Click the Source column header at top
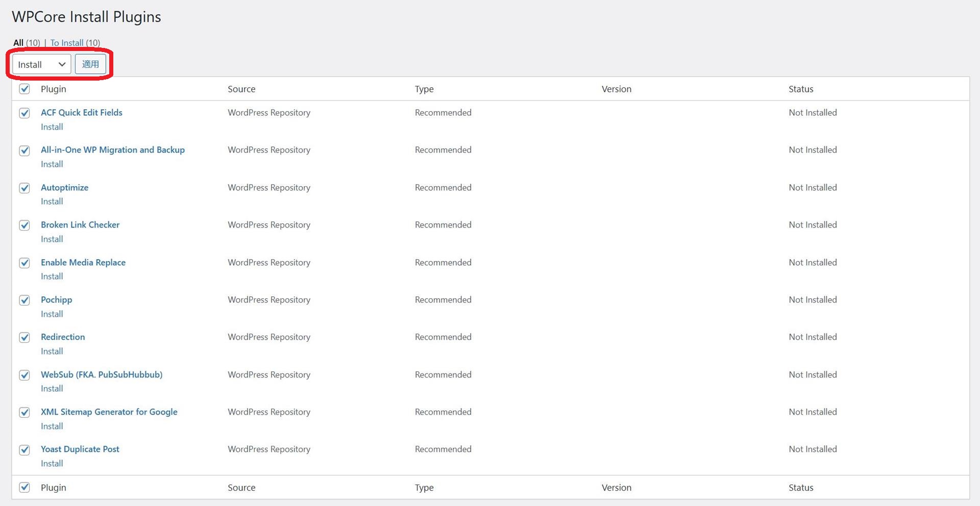This screenshot has height=506, width=980. click(x=241, y=89)
